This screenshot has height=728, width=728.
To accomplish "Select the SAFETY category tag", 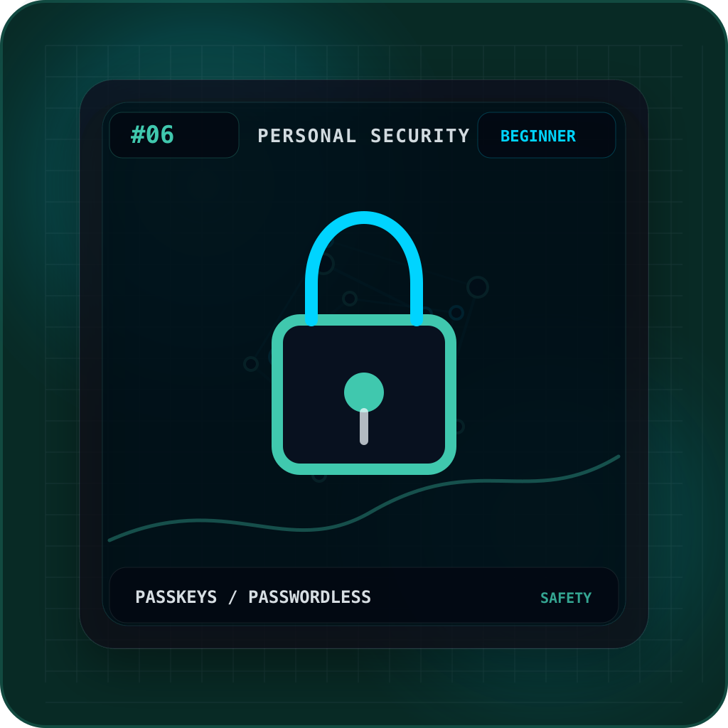I will pos(566,597).
